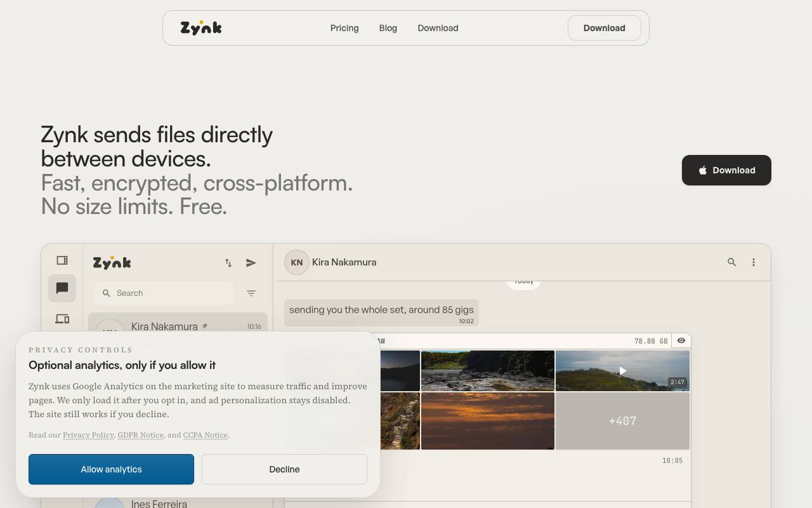Click the KN avatar in chat header
This screenshot has height=508, width=812.
[296, 262]
